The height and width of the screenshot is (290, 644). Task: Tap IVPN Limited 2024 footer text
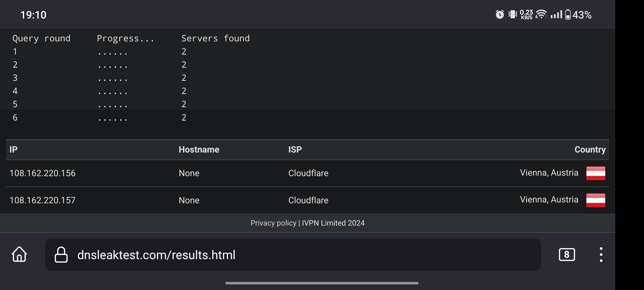(333, 223)
